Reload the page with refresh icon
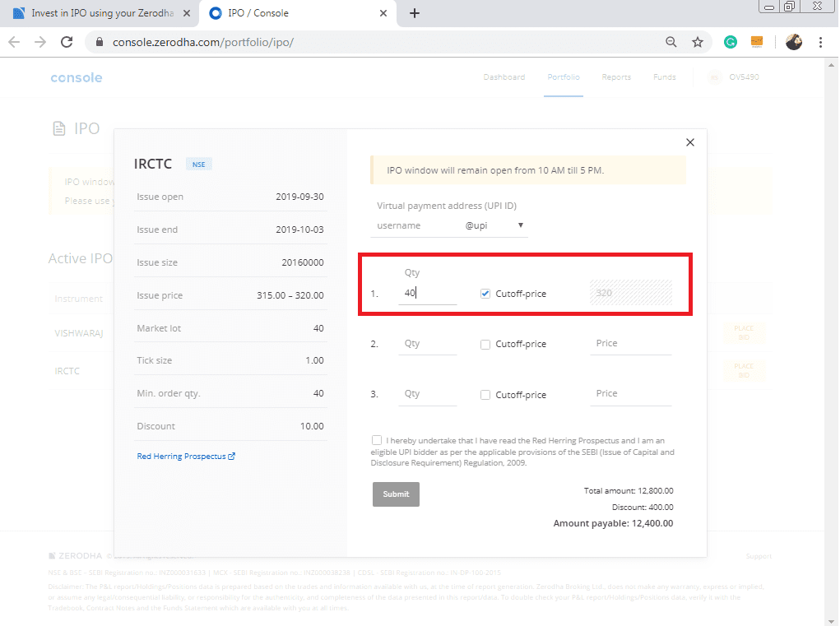This screenshot has width=840, height=626. point(67,42)
